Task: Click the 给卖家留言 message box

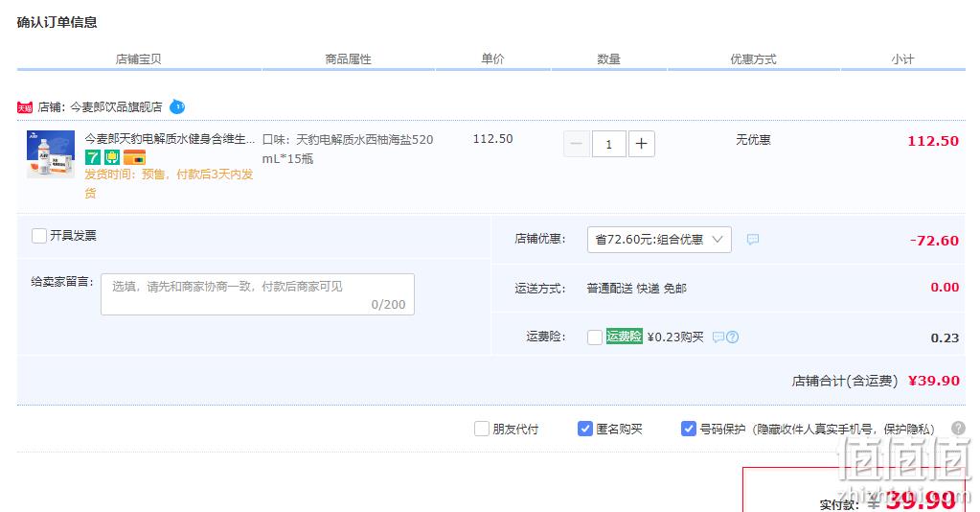Action: pyautogui.click(x=258, y=294)
